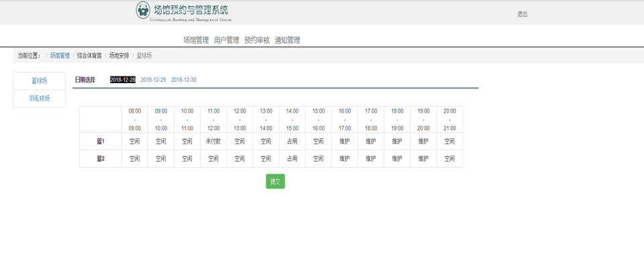
Task: Open the 预约审核 menu
Action: pyautogui.click(x=257, y=40)
